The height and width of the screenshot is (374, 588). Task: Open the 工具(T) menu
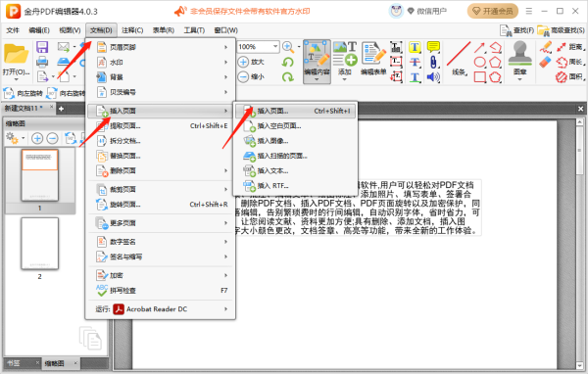(194, 30)
